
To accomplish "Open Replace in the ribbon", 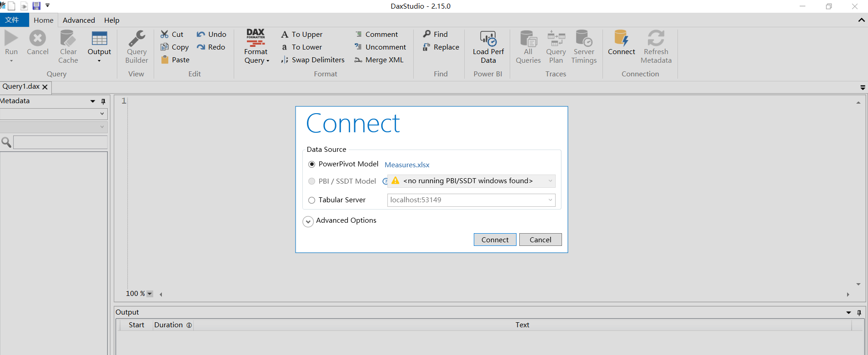I will [x=441, y=47].
